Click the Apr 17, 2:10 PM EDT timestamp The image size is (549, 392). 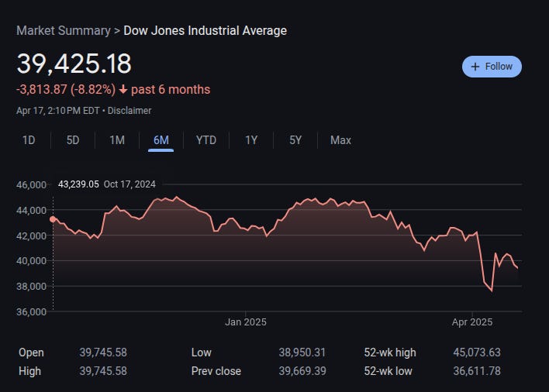pos(58,111)
